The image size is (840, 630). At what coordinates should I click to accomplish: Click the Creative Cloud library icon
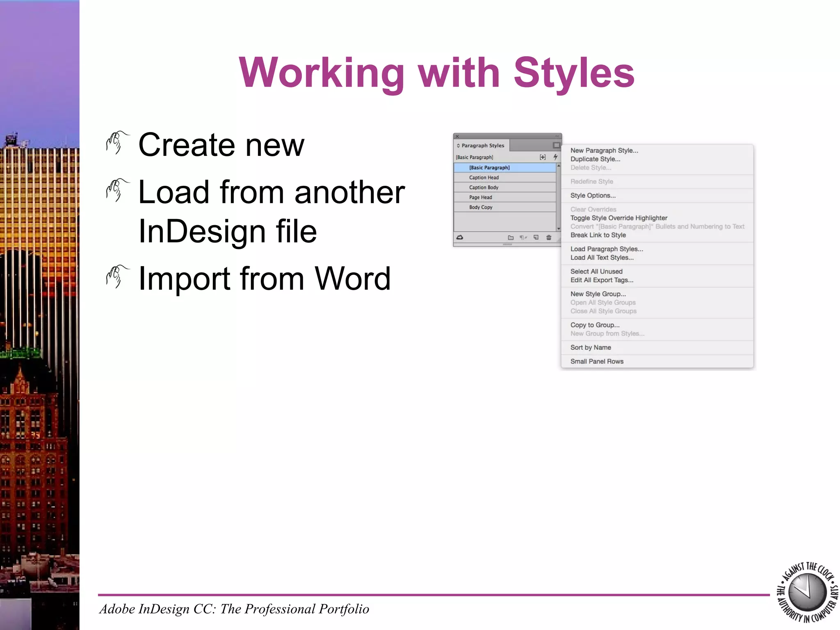point(460,237)
